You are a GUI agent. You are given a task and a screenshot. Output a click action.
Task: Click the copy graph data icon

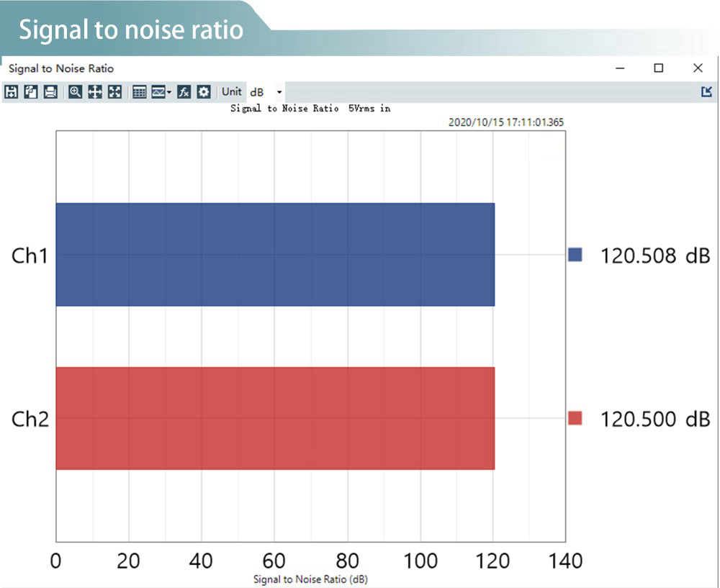pyautogui.click(x=30, y=92)
